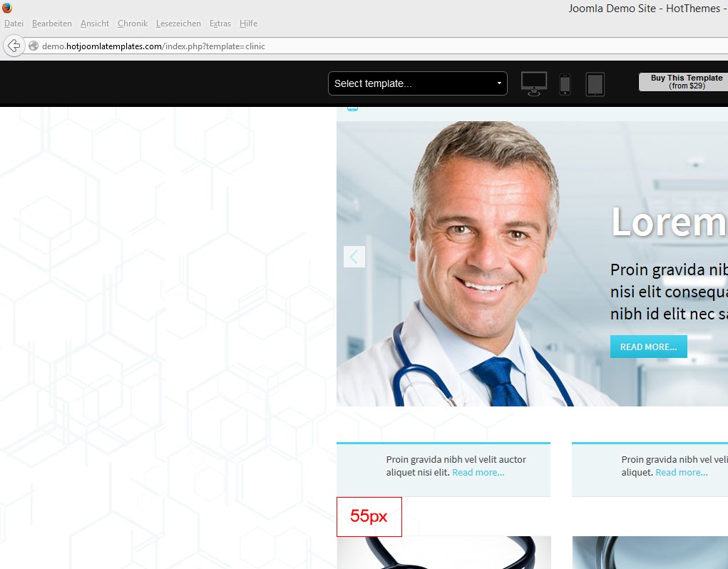Image resolution: width=728 pixels, height=569 pixels.
Task: Open the Select template dropdown
Action: pyautogui.click(x=417, y=83)
